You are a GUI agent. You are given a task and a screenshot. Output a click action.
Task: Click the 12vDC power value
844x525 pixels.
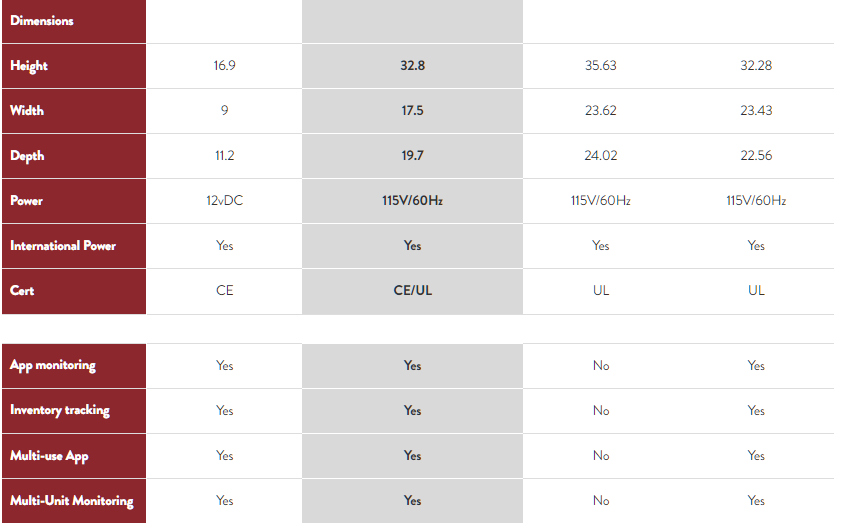click(224, 201)
